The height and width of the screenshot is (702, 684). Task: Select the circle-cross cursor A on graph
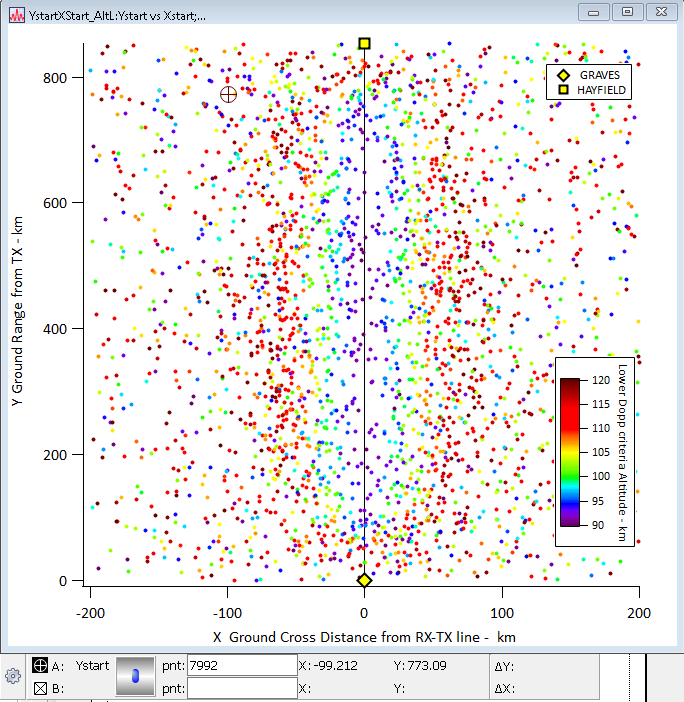pos(228,94)
